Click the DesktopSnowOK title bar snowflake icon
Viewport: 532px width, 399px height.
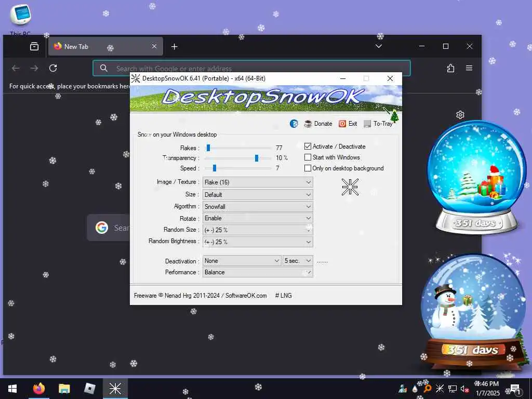pos(136,78)
